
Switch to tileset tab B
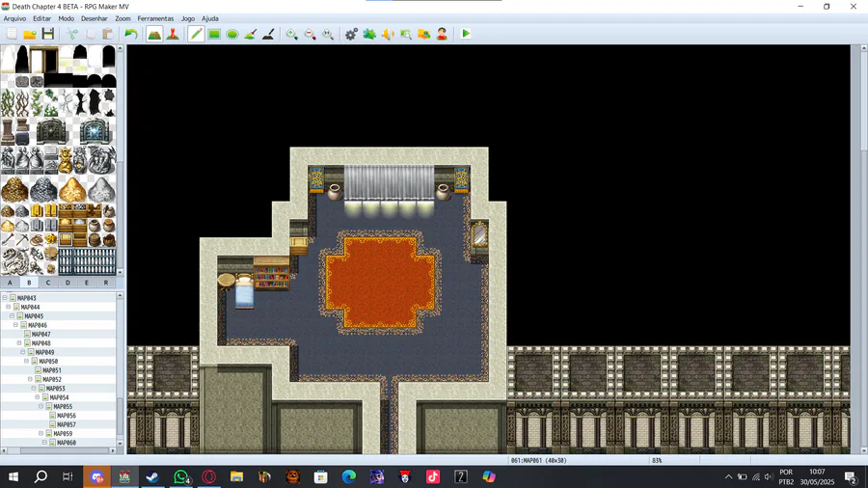(x=29, y=283)
